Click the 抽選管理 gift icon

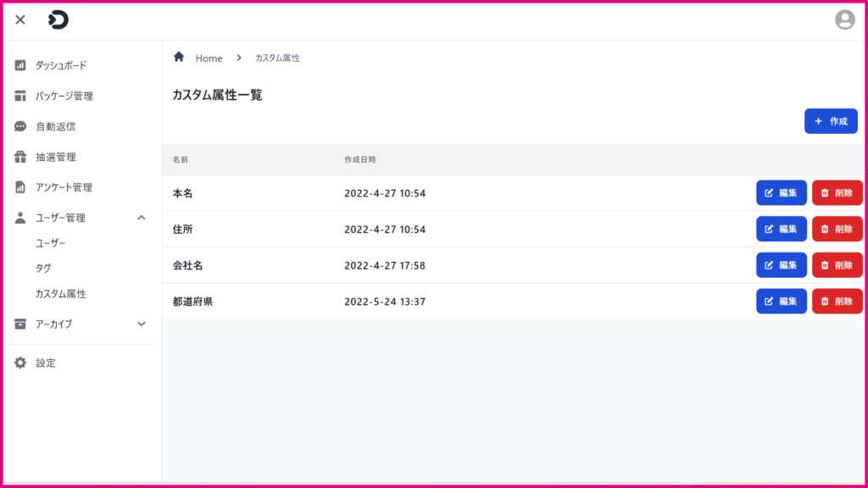(20, 157)
